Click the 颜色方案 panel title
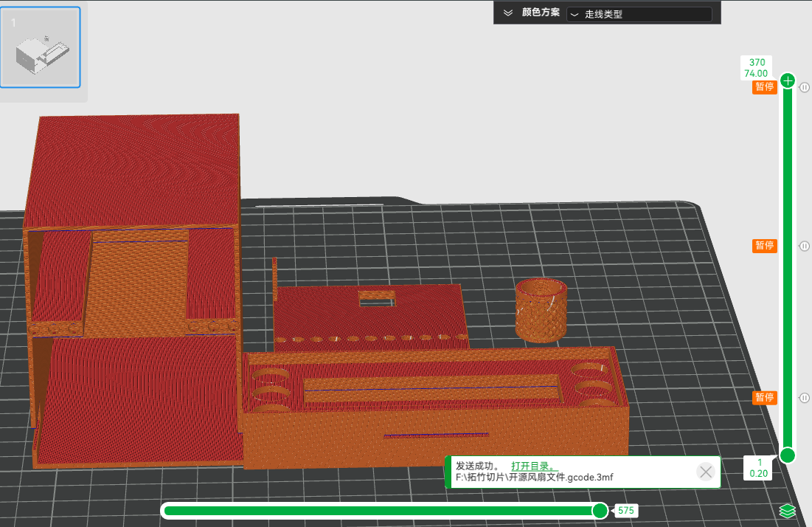Viewport: 812px width, 527px height. [541, 13]
